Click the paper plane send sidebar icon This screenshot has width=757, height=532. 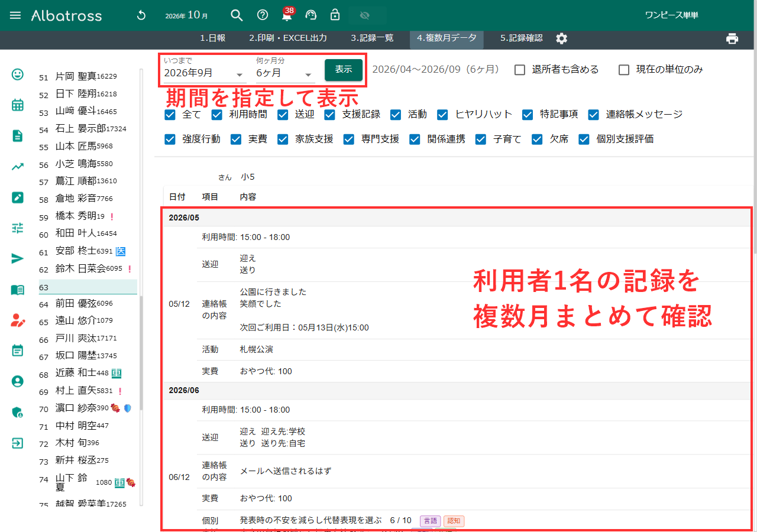click(18, 258)
